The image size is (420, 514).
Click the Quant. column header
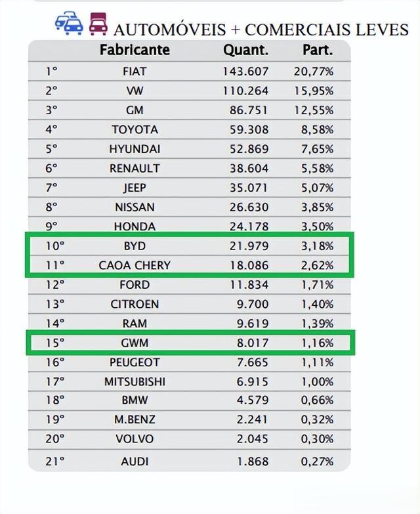(245, 50)
